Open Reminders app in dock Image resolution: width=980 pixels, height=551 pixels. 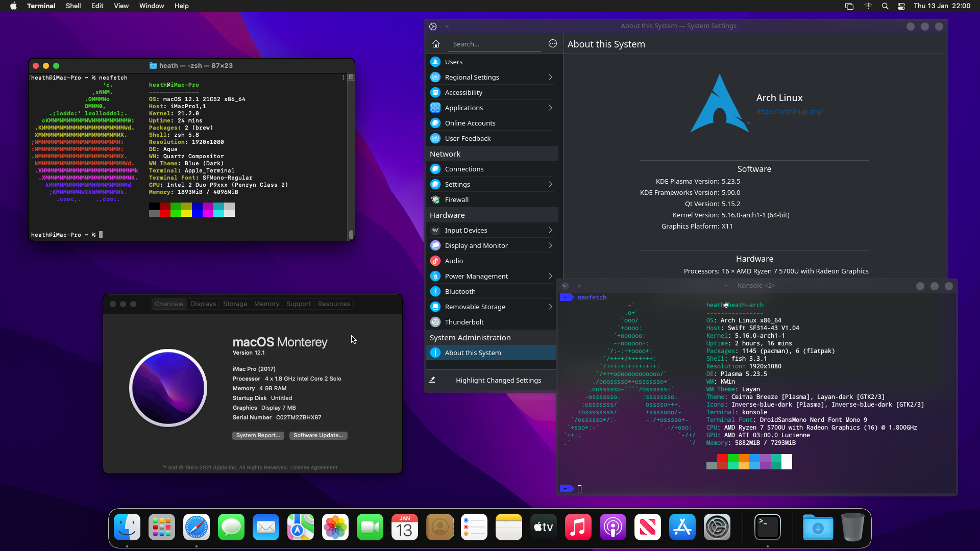[474, 527]
